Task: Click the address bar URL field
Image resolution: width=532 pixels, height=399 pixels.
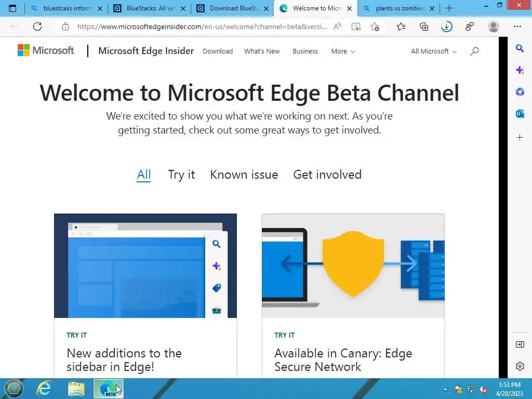Action: (202, 26)
